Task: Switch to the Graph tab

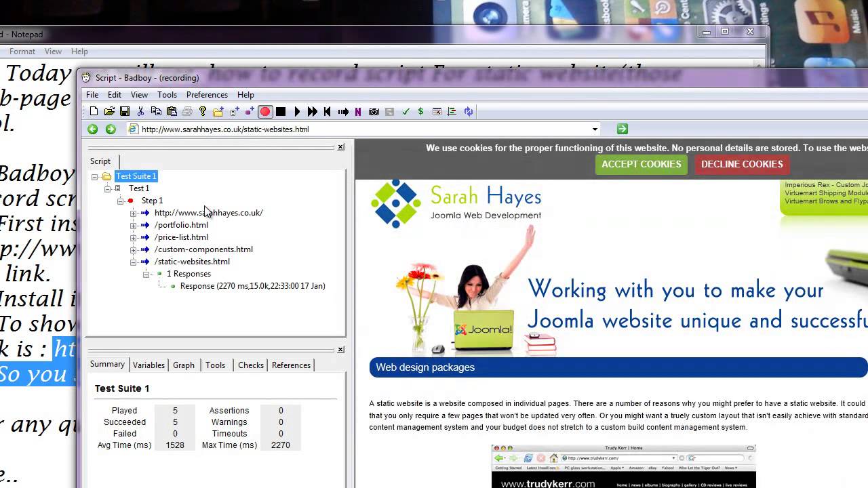Action: [184, 365]
